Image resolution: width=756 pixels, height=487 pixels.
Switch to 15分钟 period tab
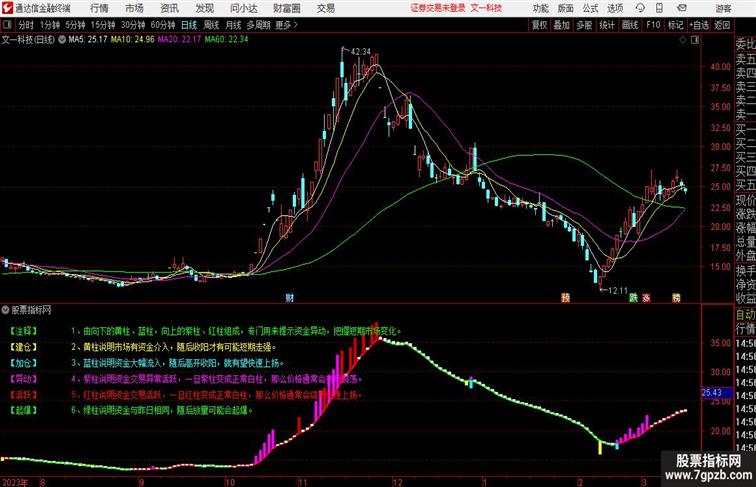[103, 25]
